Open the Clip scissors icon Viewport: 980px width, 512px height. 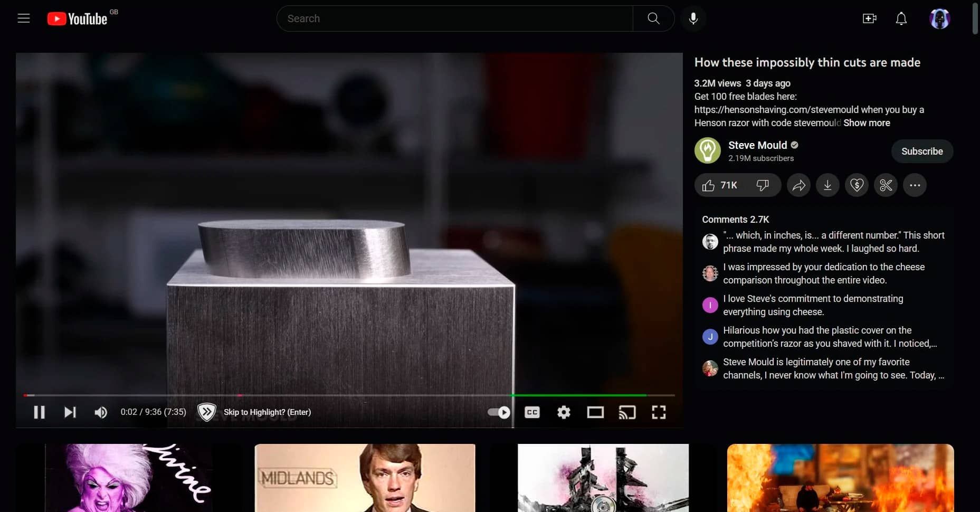pos(886,185)
